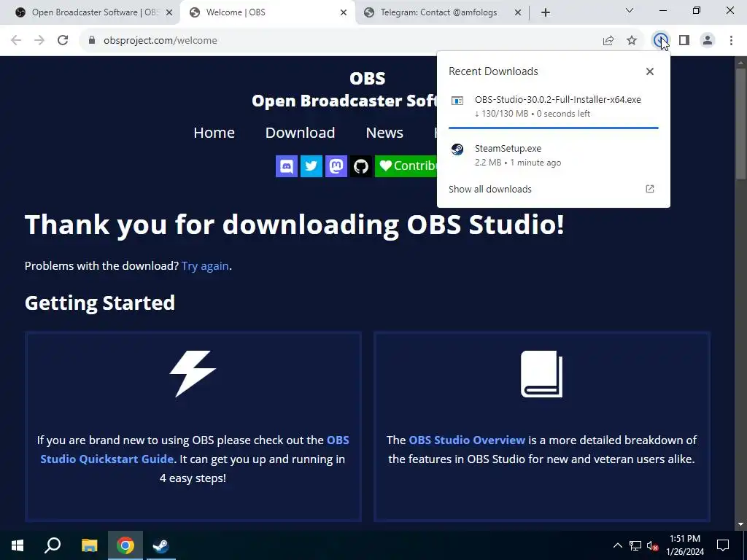The width and height of the screenshot is (747, 560).
Task: Bookmark this page with the star icon
Action: click(632, 41)
